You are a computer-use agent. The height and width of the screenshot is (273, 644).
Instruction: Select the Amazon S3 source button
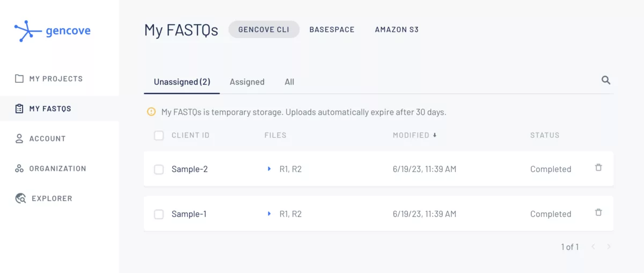397,30
